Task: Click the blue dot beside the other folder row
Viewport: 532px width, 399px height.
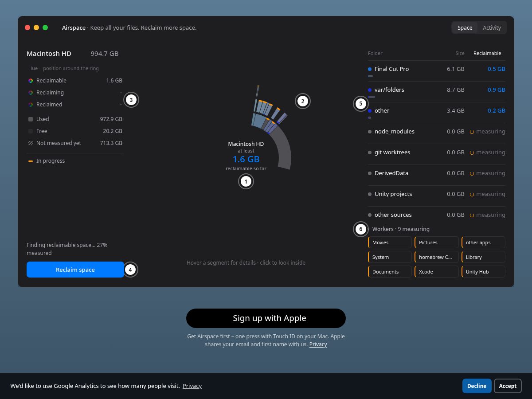Action: [x=370, y=111]
